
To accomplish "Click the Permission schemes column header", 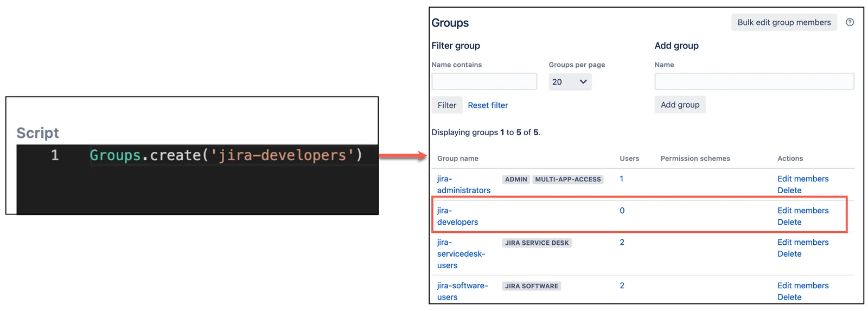I will (695, 158).
